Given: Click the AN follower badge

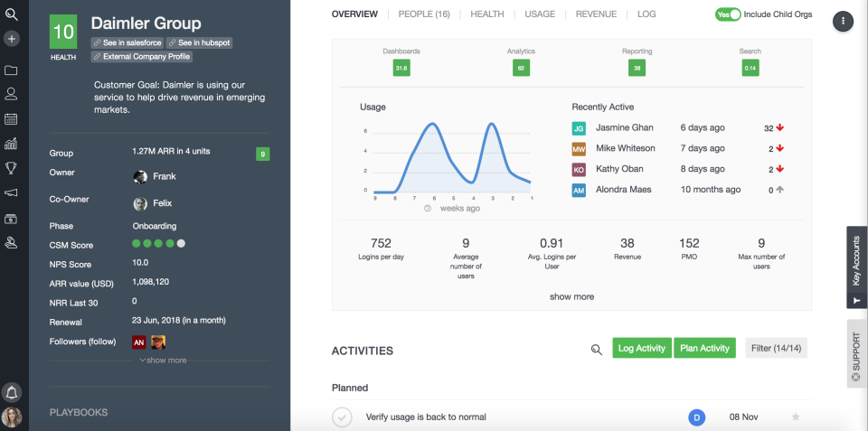Looking at the screenshot, I should (x=139, y=342).
